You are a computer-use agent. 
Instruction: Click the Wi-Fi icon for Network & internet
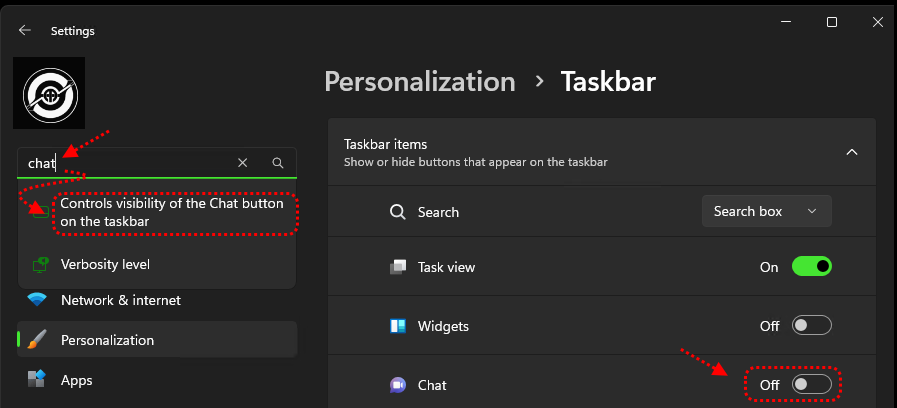pos(37,300)
